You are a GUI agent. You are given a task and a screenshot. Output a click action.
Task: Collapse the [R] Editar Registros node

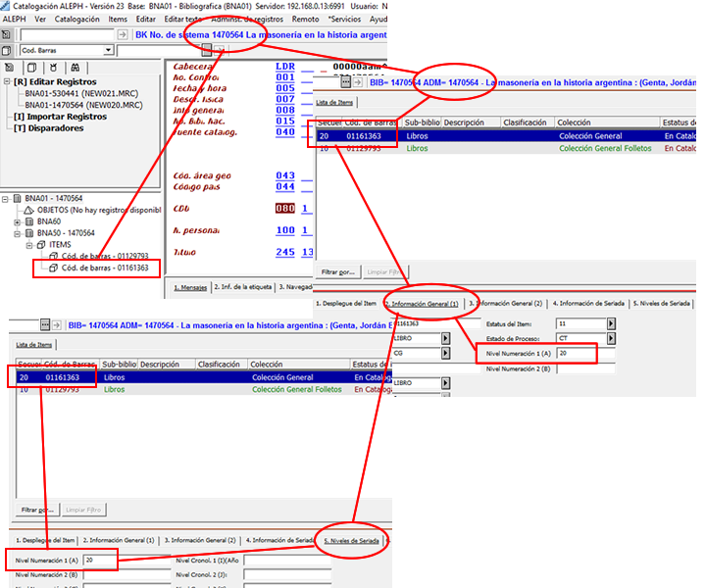(7, 82)
